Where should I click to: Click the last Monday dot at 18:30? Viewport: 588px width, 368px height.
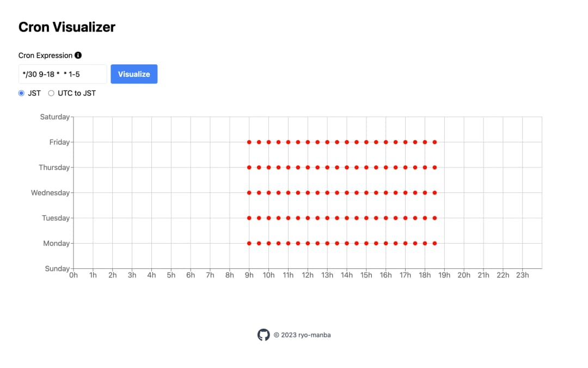coord(434,243)
